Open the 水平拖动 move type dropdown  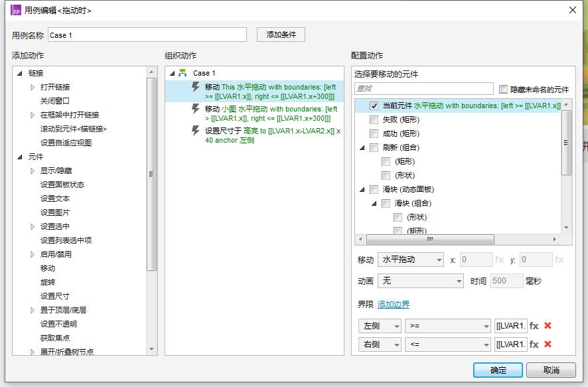point(410,260)
